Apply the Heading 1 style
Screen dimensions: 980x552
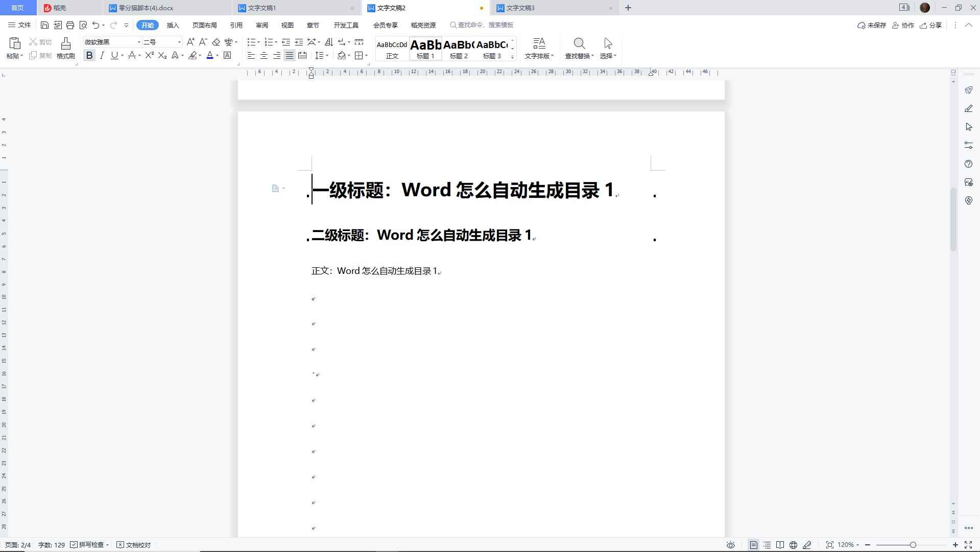pyautogui.click(x=425, y=49)
